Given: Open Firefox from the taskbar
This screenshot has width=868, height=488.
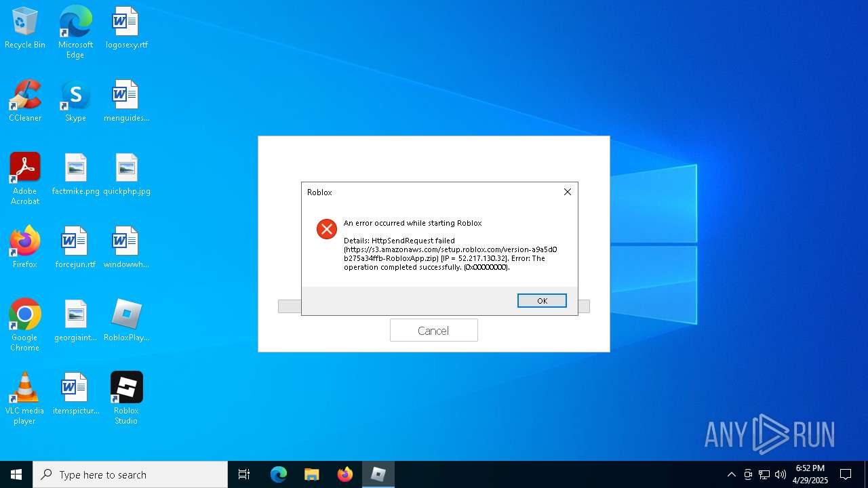Looking at the screenshot, I should coord(345,474).
